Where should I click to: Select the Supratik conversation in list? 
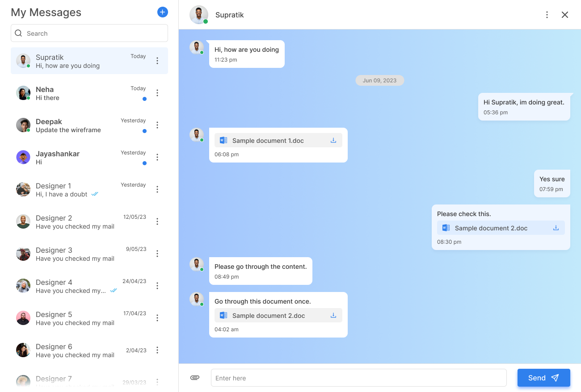tap(89, 61)
